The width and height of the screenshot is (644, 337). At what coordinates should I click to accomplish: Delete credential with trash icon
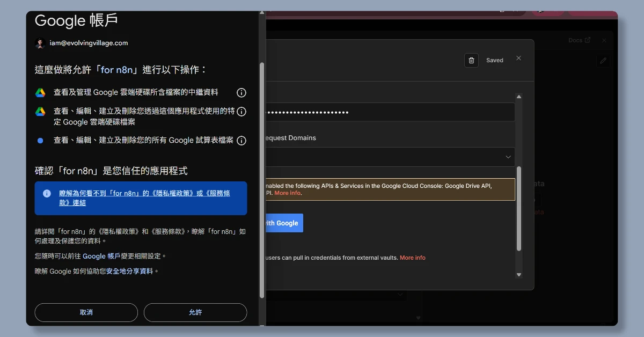(x=471, y=60)
